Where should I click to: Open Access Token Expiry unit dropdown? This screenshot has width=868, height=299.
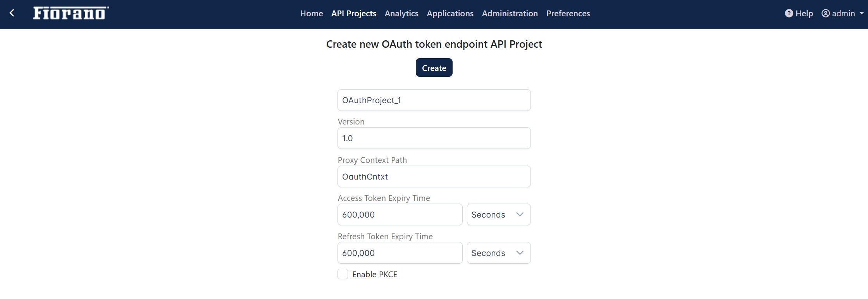[x=498, y=214]
